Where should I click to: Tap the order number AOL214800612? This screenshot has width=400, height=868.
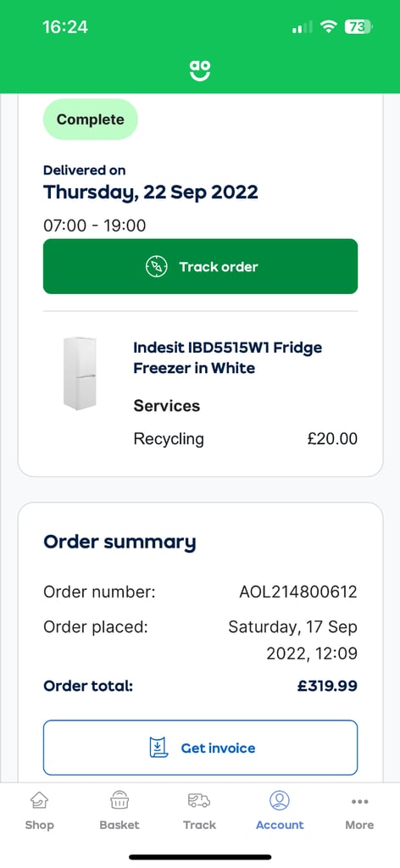click(x=298, y=593)
